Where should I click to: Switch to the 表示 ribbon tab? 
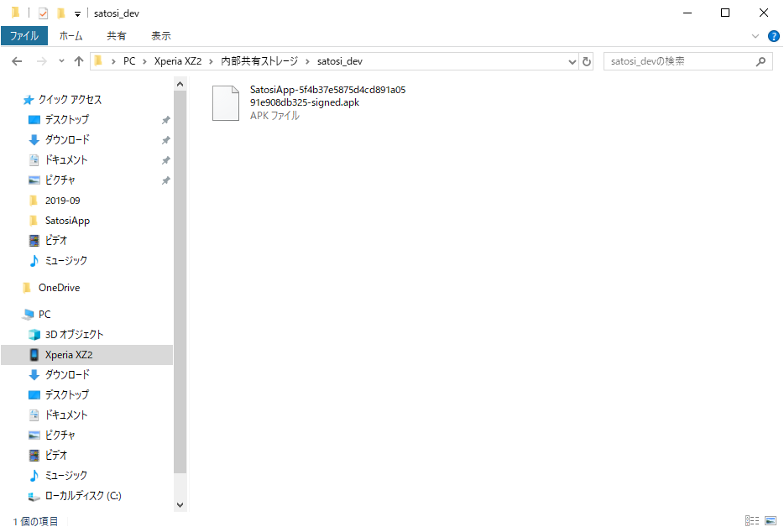pos(160,36)
